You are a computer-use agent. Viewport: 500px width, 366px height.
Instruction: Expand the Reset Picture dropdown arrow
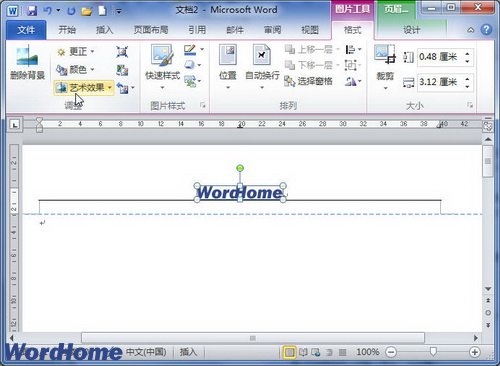133,88
